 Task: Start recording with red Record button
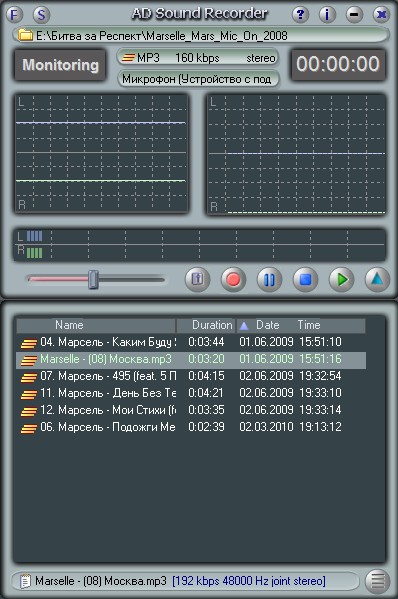233,279
